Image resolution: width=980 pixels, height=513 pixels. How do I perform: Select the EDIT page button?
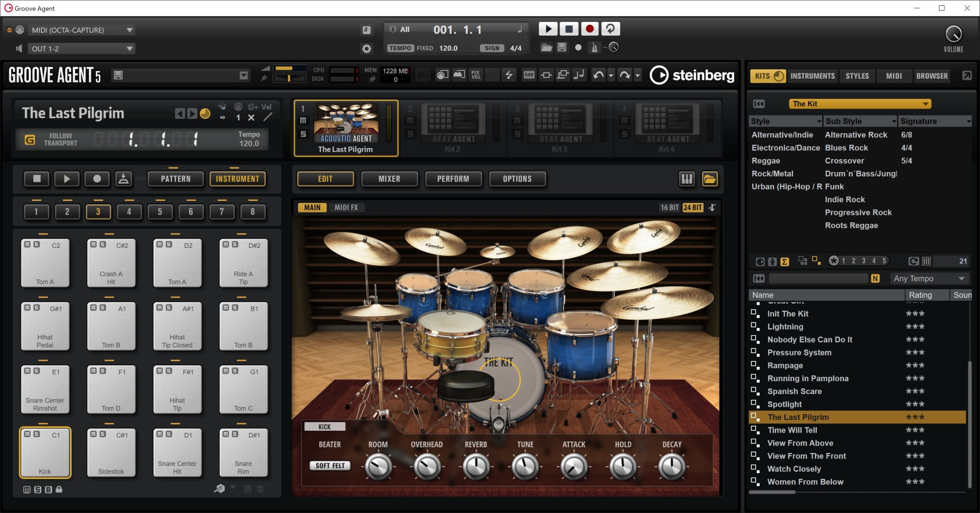325,179
